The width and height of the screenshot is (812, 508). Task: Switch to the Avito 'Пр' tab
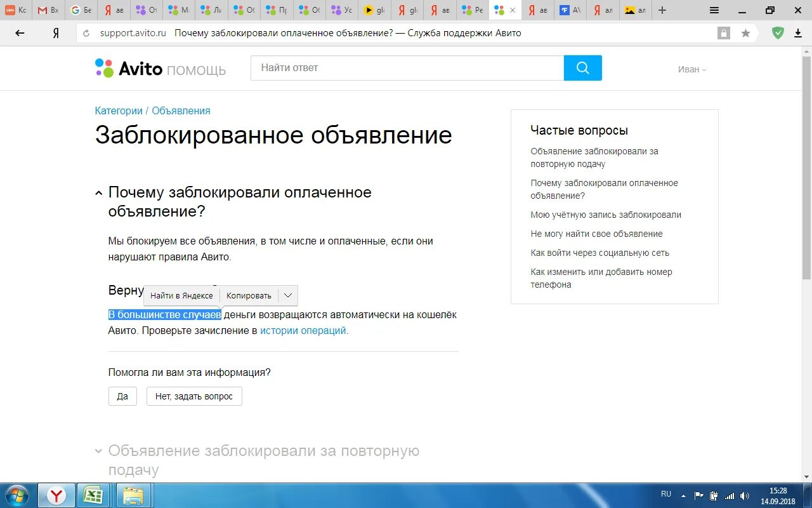(277, 10)
